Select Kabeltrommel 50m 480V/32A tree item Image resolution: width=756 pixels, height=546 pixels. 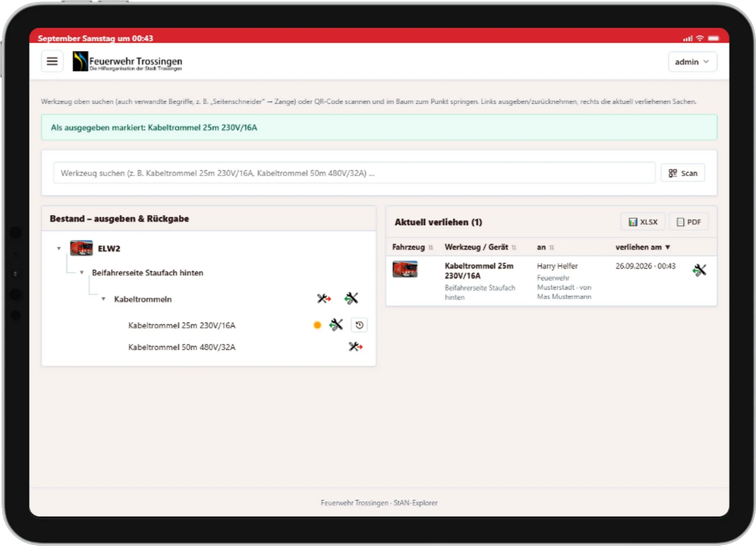pos(182,347)
